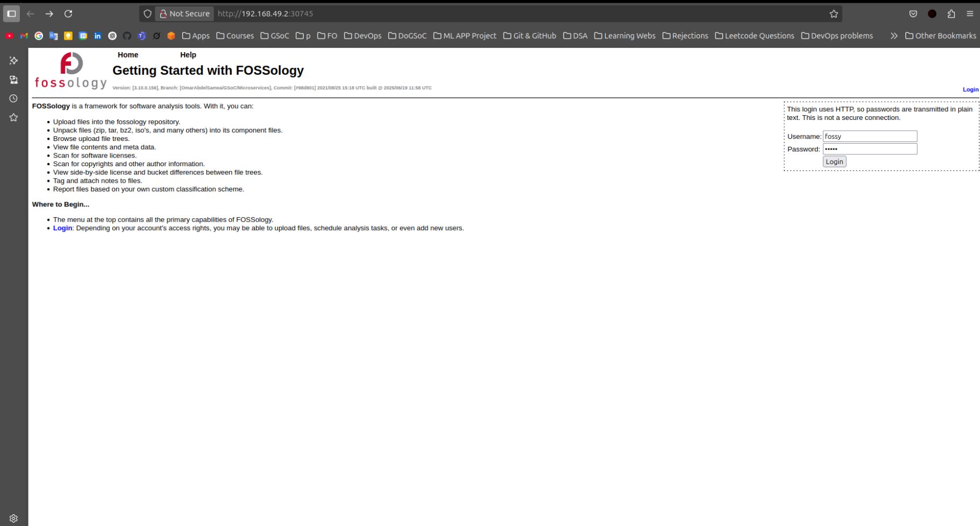Go back to the previous page

[x=31, y=13]
